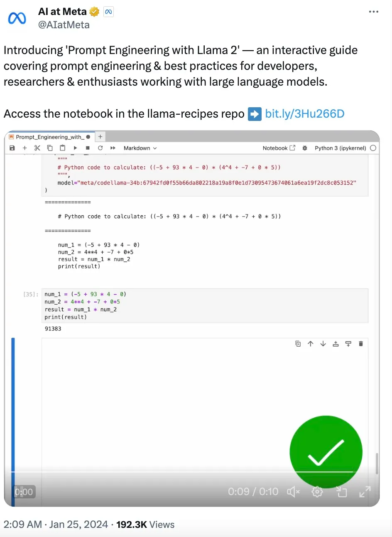The height and width of the screenshot is (537, 392).
Task: Unmute the video with speaker icon
Action: pyautogui.click(x=293, y=492)
